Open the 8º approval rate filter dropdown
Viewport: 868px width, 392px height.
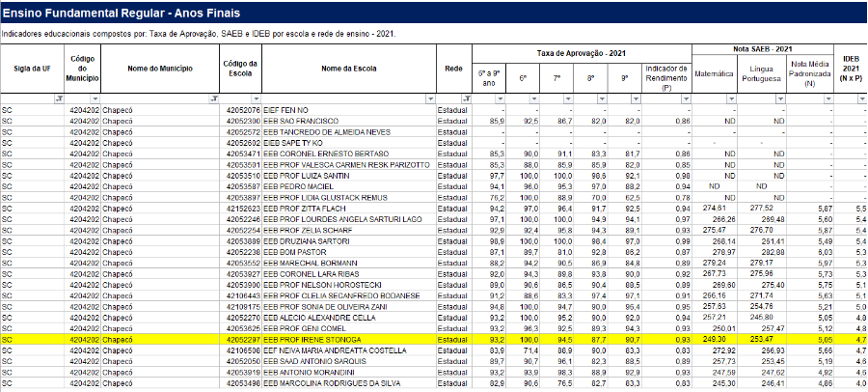(x=602, y=98)
